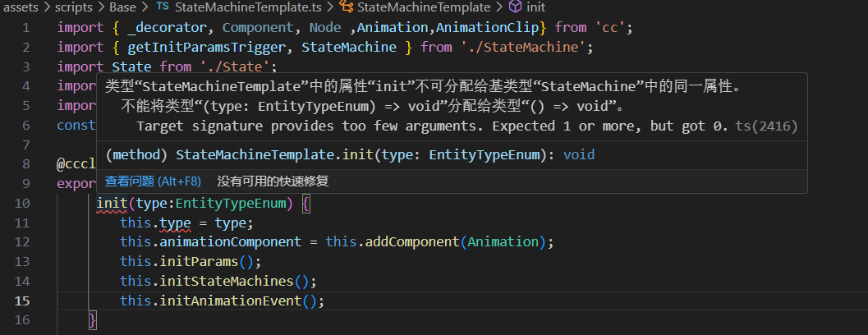Screen dimensions: 868x335
Task: Expand the Base breadcrumb folder
Action: click(123, 7)
